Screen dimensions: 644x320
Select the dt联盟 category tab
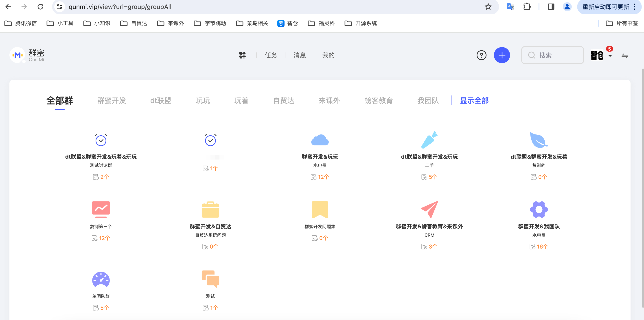click(x=161, y=100)
